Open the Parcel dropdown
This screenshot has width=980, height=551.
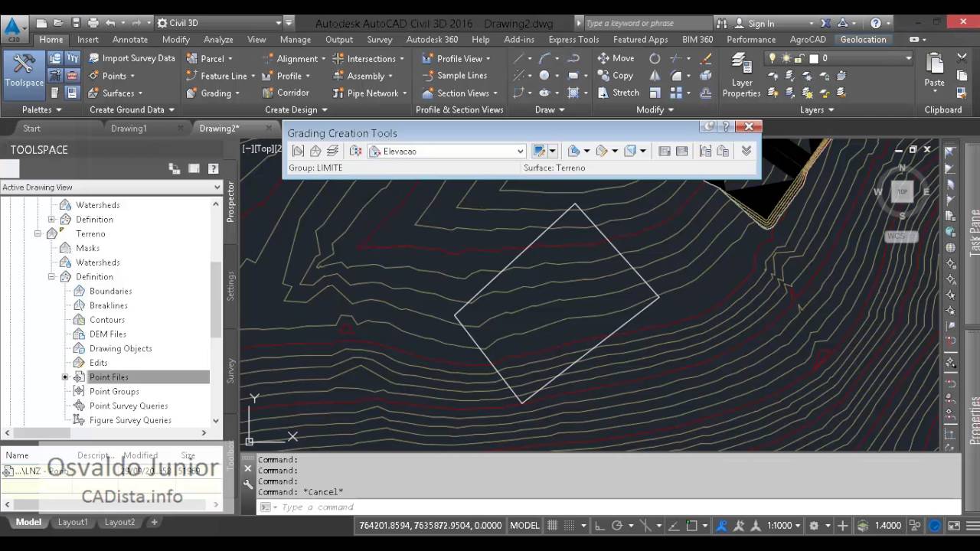pyautogui.click(x=209, y=58)
